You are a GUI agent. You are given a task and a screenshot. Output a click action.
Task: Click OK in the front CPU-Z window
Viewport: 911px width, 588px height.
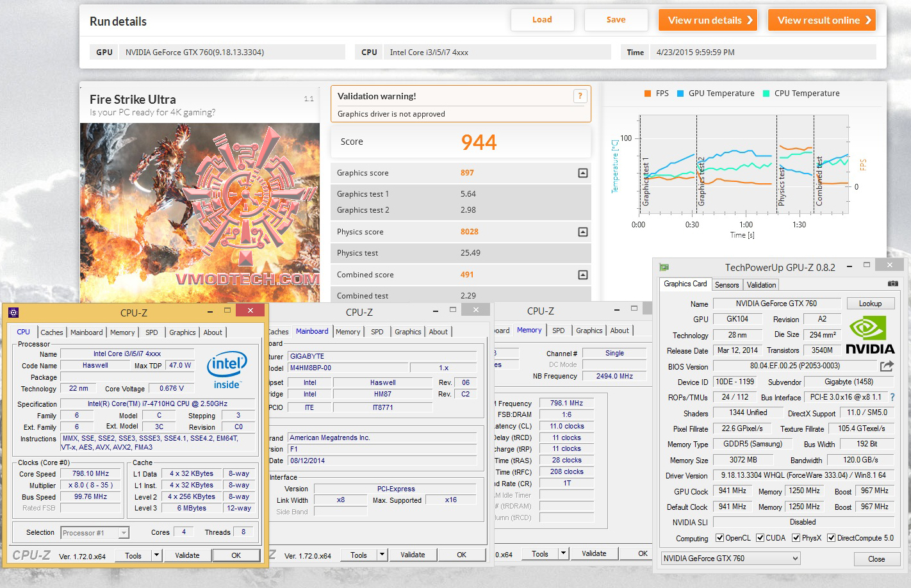[x=236, y=555]
